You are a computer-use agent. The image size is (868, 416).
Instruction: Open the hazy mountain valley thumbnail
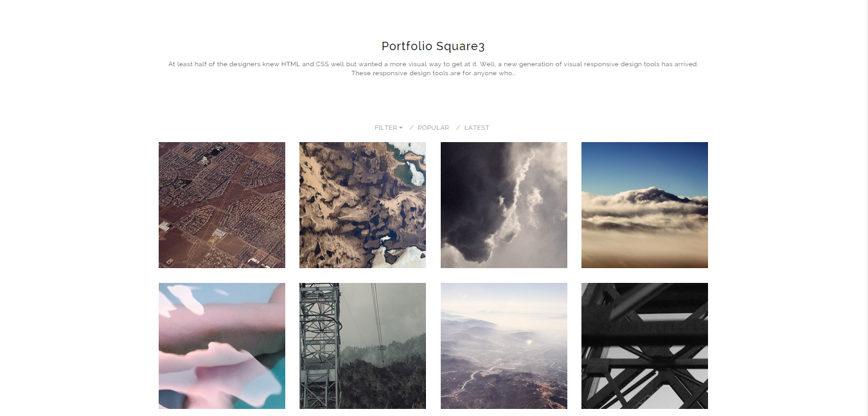(x=504, y=346)
